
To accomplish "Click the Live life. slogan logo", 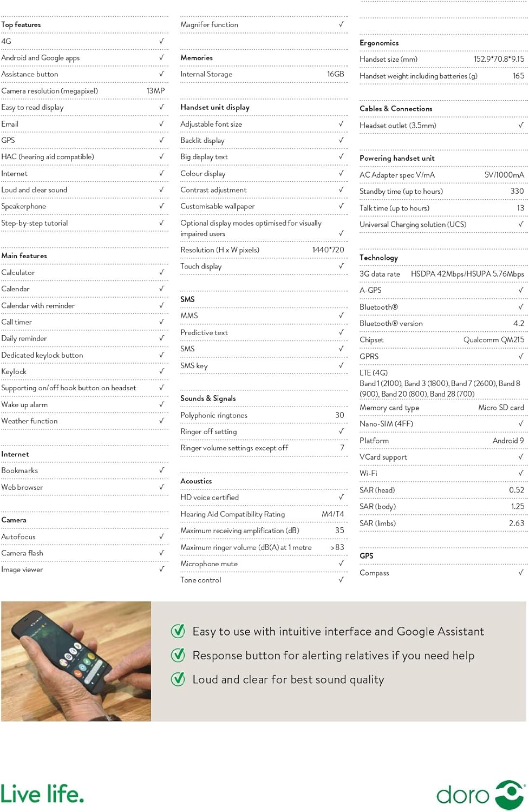I will [x=42, y=794].
